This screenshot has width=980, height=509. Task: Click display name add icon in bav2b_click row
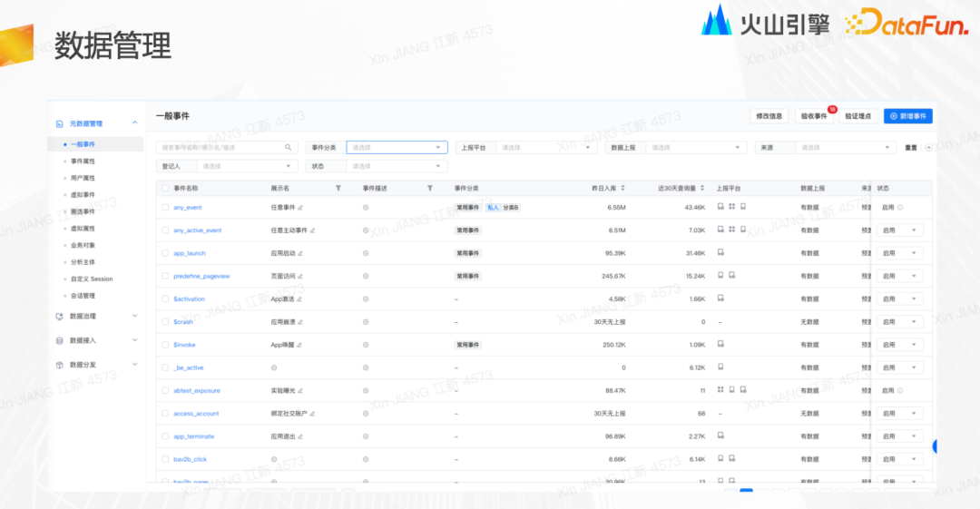pyautogui.click(x=274, y=460)
